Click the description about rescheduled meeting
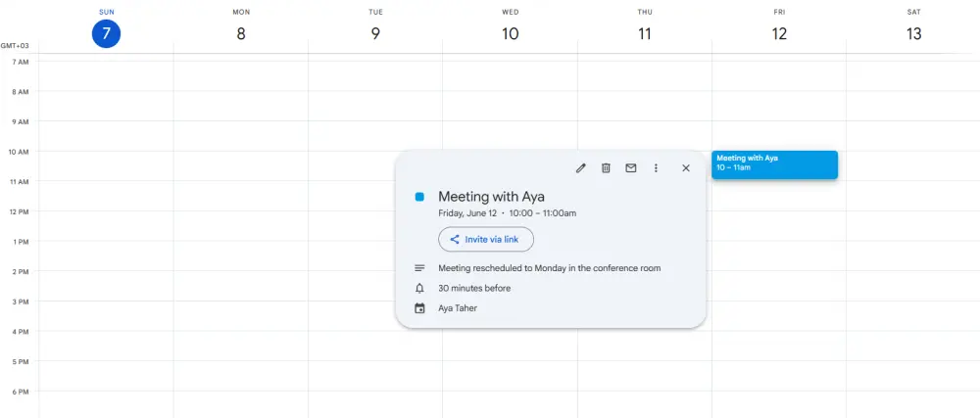 [x=550, y=268]
